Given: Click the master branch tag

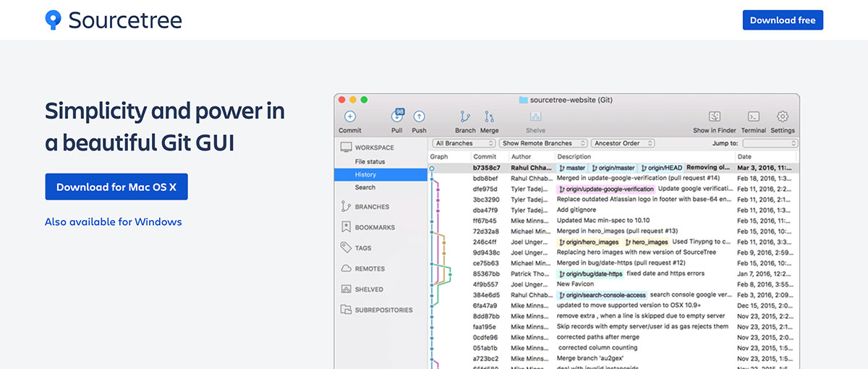Looking at the screenshot, I should tap(571, 168).
